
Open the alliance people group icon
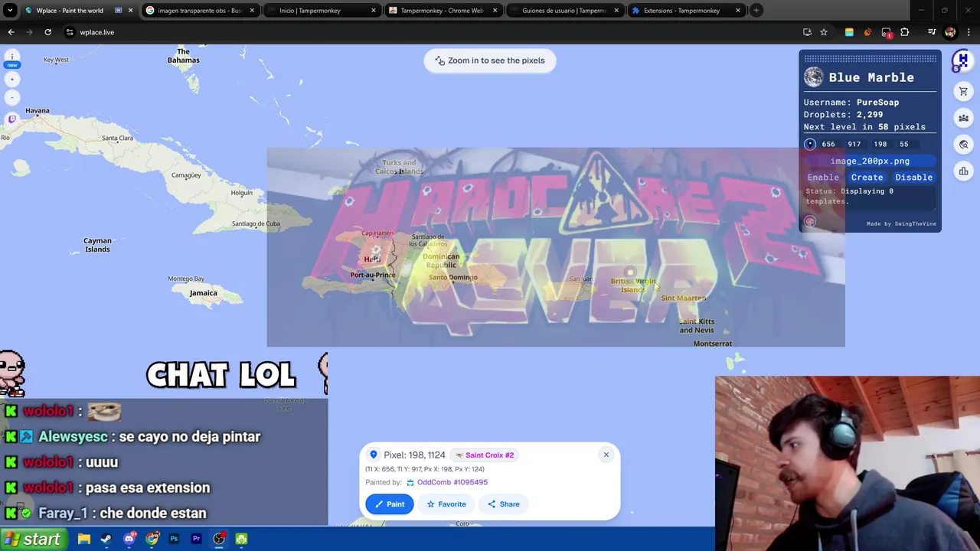click(963, 118)
